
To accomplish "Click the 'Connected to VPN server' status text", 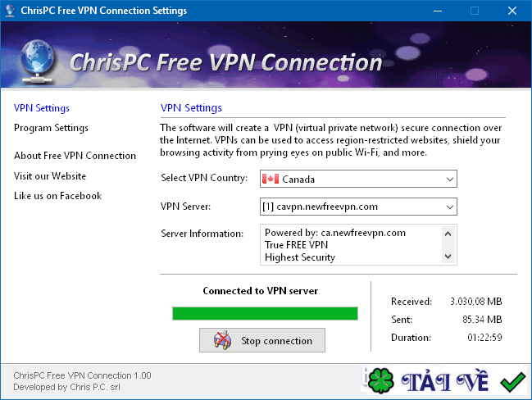I will pyautogui.click(x=261, y=291).
